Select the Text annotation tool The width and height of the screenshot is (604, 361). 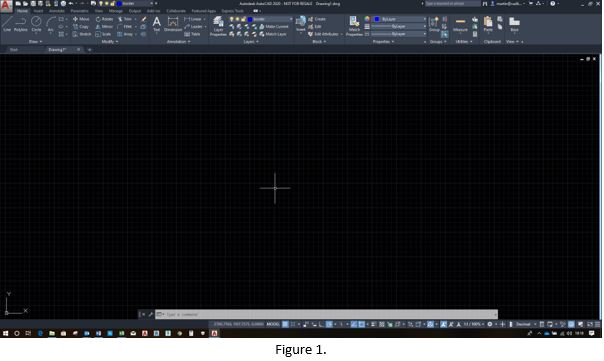tap(156, 24)
